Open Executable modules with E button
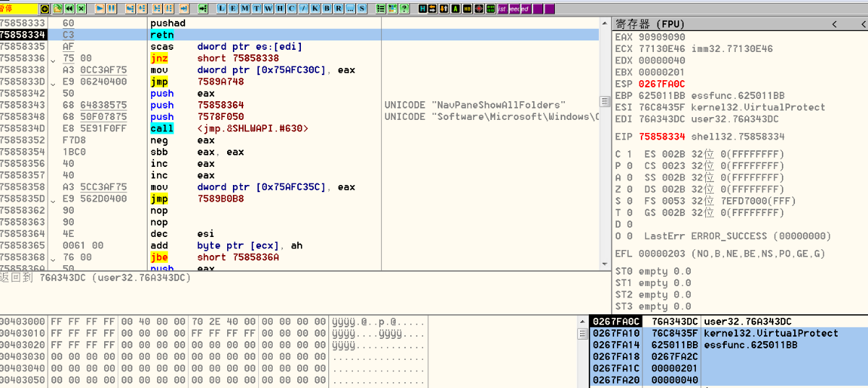 click(234, 8)
